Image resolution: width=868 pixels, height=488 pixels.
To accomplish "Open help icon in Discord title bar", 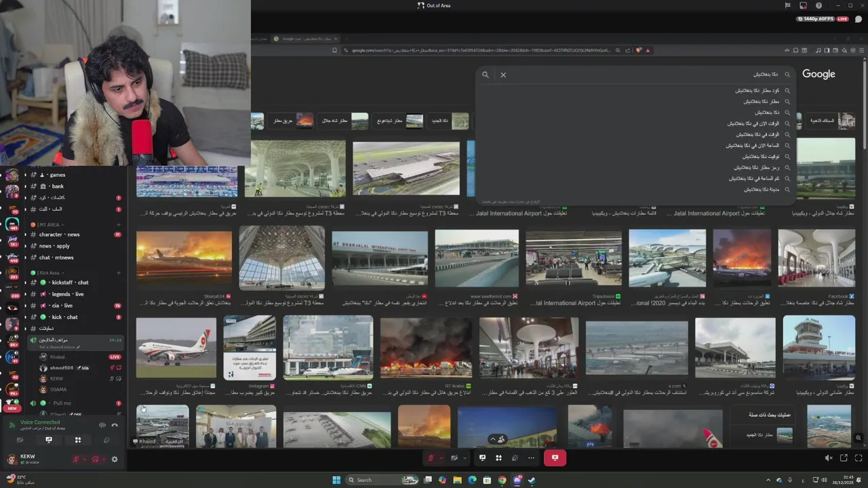I will 819,5.
